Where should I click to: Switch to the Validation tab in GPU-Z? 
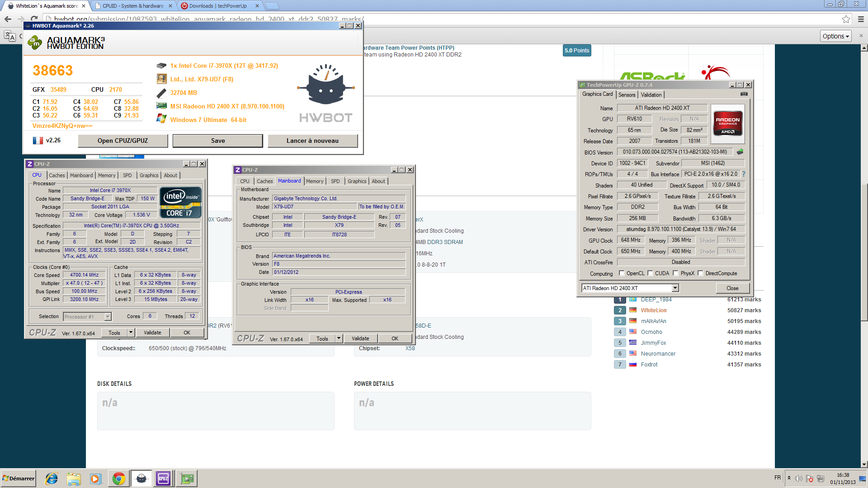[x=651, y=94]
